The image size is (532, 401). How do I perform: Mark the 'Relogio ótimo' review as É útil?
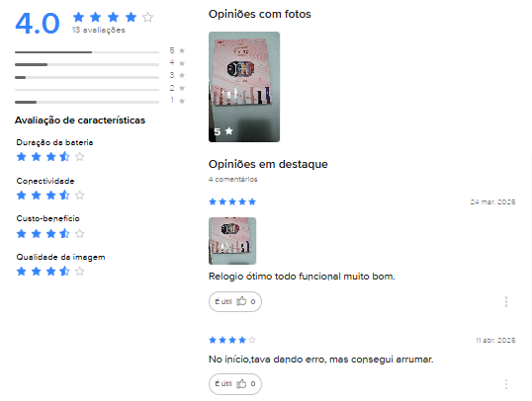(235, 301)
